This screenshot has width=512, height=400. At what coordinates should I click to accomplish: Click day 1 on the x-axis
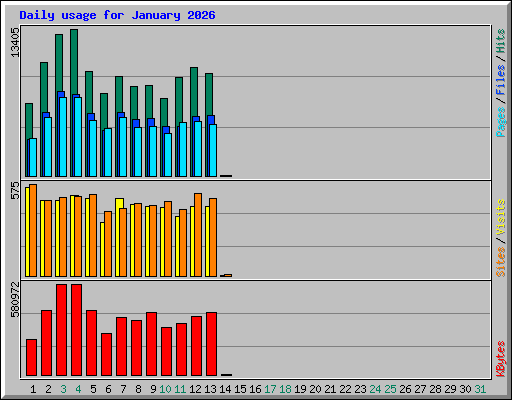click(x=33, y=389)
